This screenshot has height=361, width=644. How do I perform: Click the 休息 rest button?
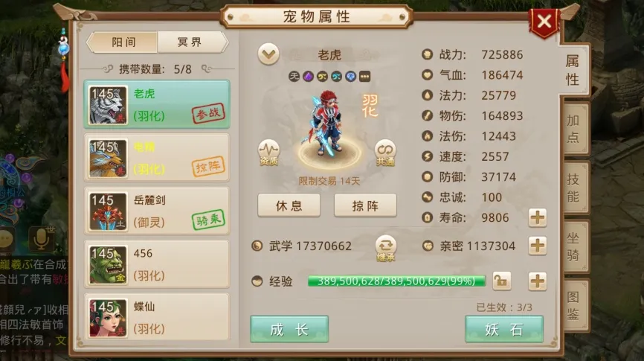tap(289, 205)
